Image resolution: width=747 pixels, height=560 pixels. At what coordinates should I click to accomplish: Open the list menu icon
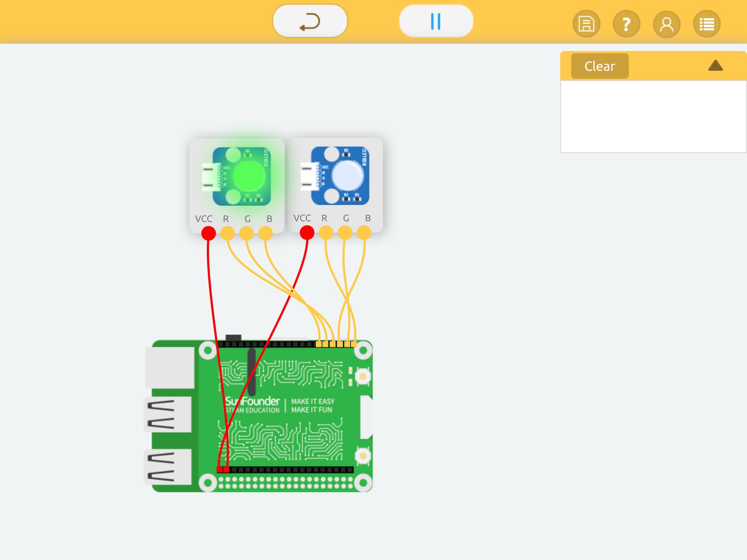coord(707,24)
